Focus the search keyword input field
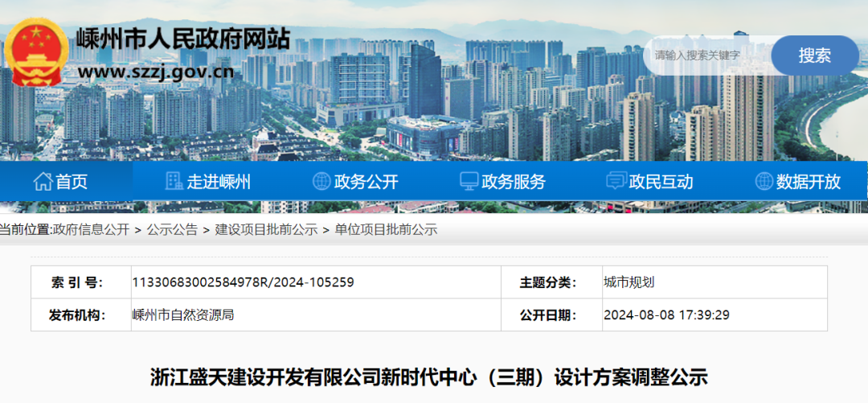The image size is (868, 403). (707, 56)
